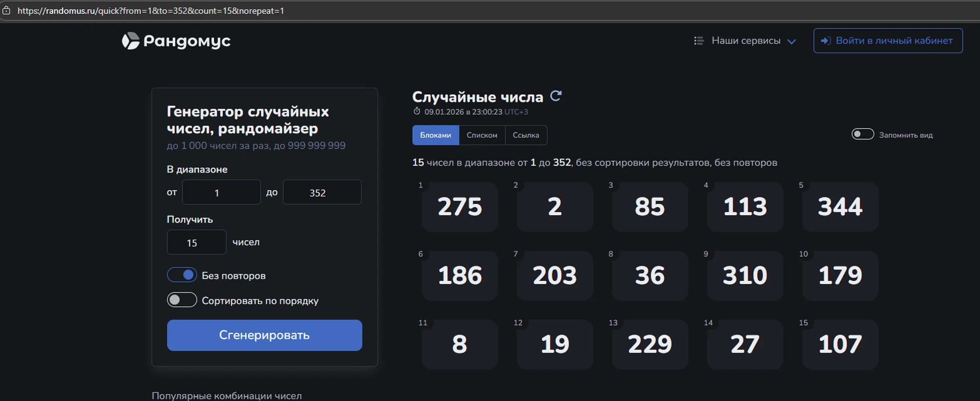Image resolution: width=980 pixels, height=401 pixels.
Task: Click the site lock icon in address bar
Action: (x=6, y=10)
